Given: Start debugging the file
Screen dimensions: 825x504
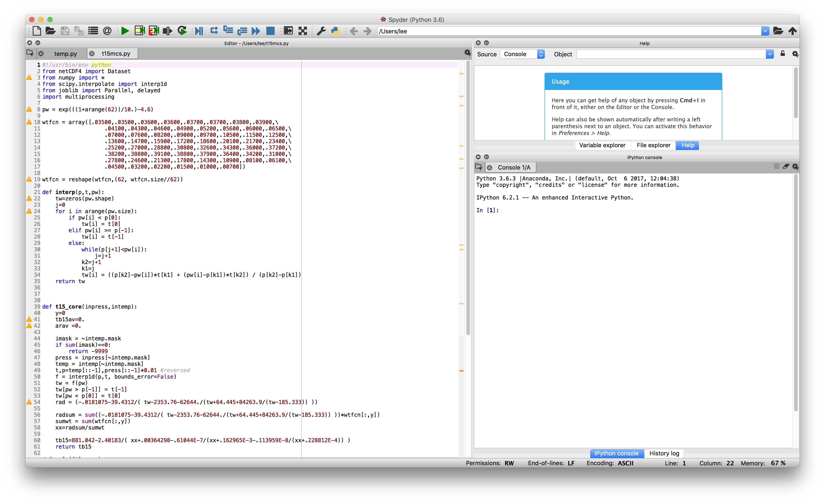Looking at the screenshot, I should click(x=199, y=31).
